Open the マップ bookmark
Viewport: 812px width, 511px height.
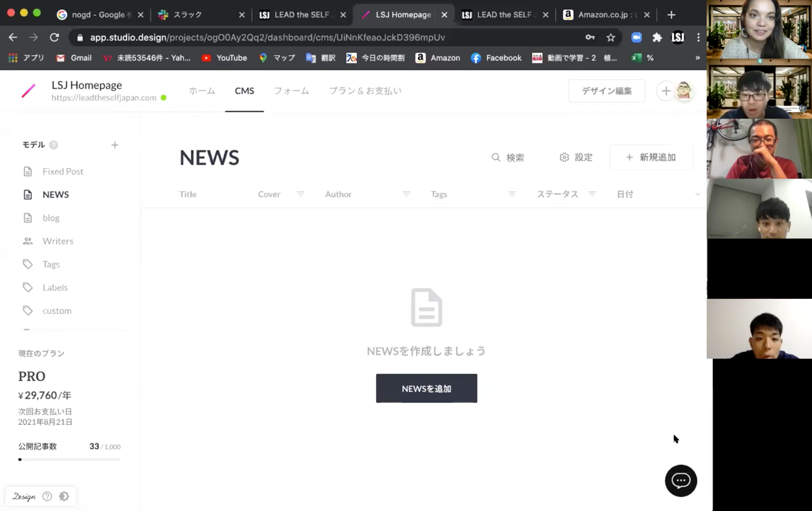coord(277,58)
